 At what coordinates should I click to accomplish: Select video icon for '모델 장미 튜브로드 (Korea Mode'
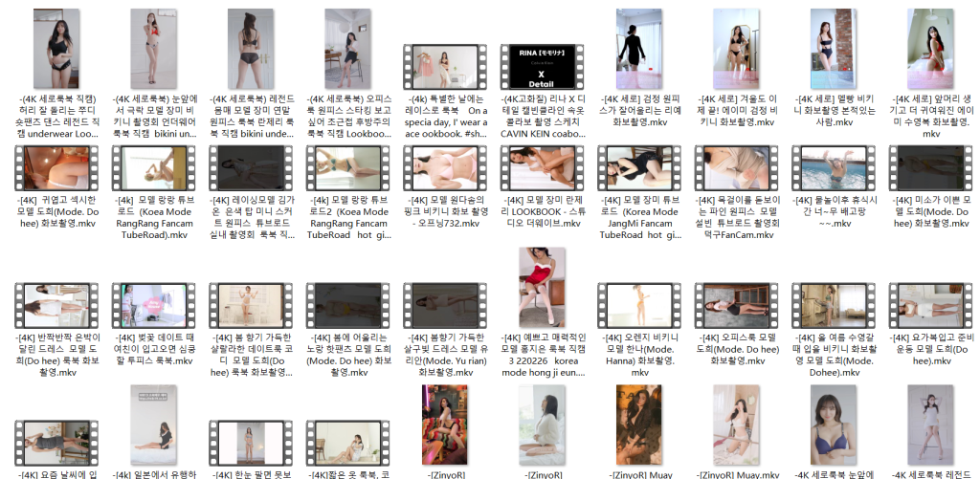click(638, 168)
